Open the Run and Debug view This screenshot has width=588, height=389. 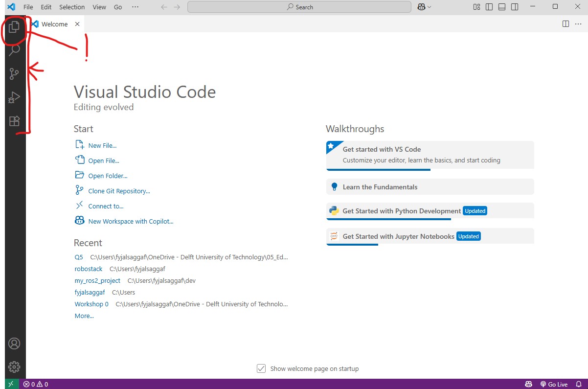(14, 98)
